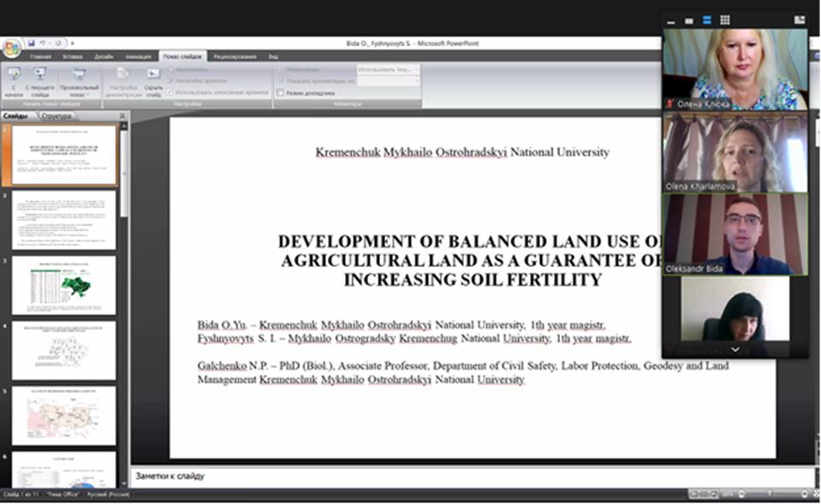Open custom slideshow (Произвольный показ) menu
821x504 pixels.
(x=79, y=82)
